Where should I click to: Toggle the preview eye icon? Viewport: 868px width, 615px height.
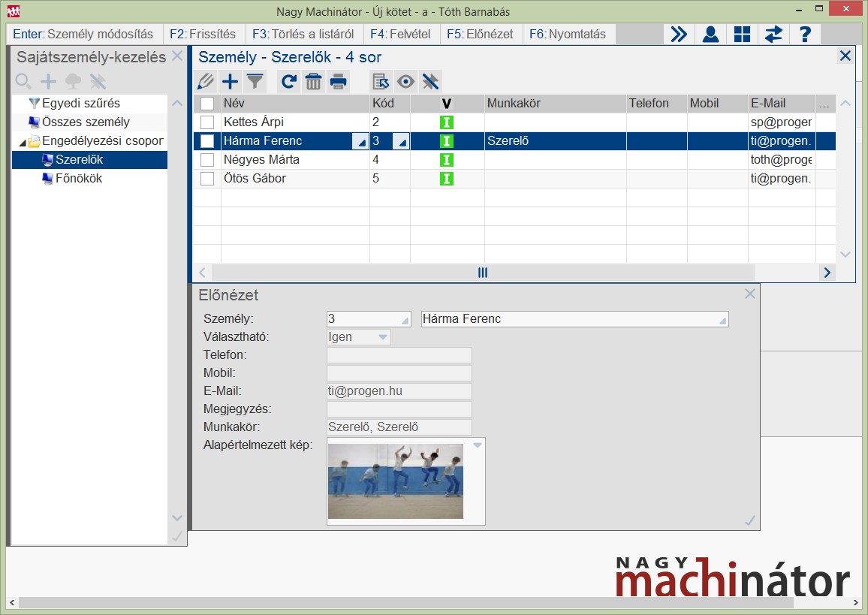tap(405, 82)
